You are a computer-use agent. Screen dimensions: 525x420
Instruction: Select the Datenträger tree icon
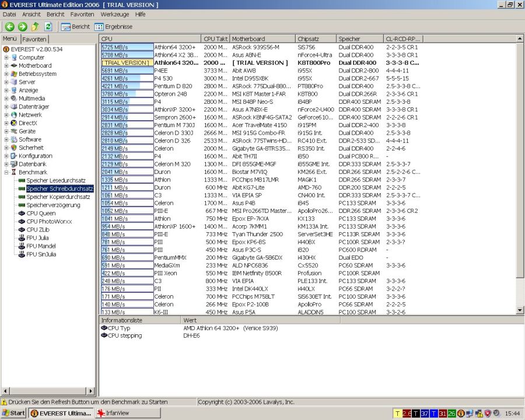[14, 107]
